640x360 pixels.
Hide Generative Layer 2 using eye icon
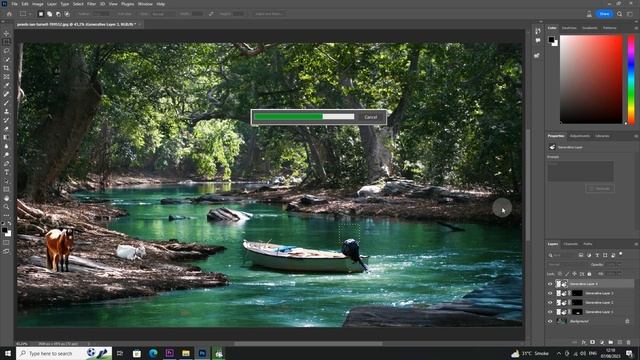coord(550,302)
